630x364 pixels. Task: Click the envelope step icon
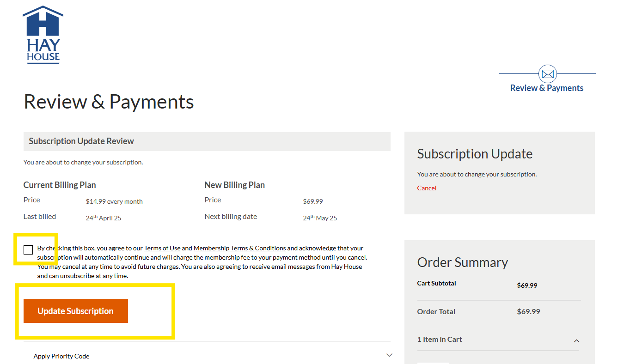pyautogui.click(x=547, y=74)
